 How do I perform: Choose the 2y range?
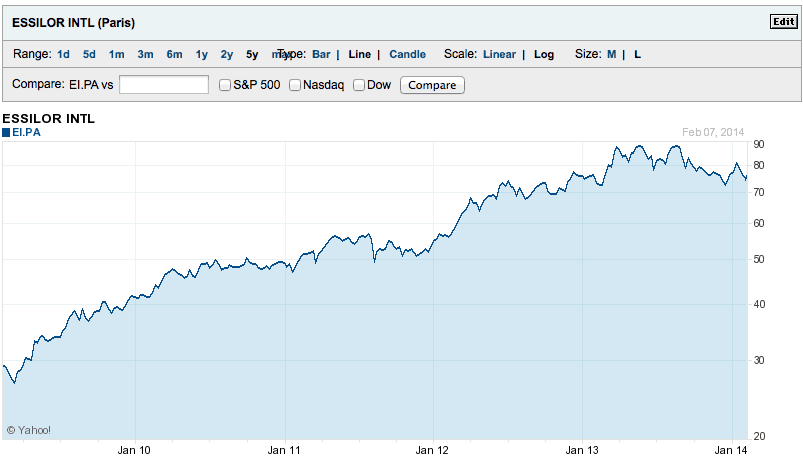[x=227, y=54]
